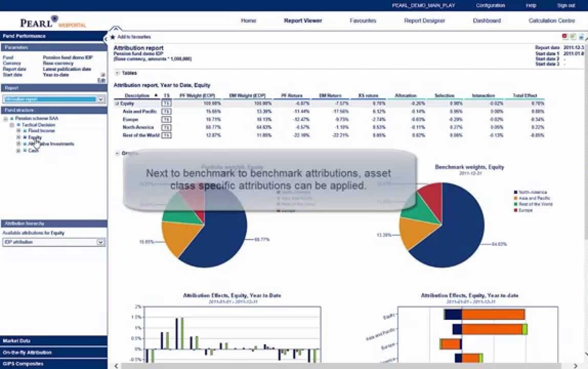Export the report to Excel
The height and width of the screenshot is (369, 588).
(x=572, y=36)
